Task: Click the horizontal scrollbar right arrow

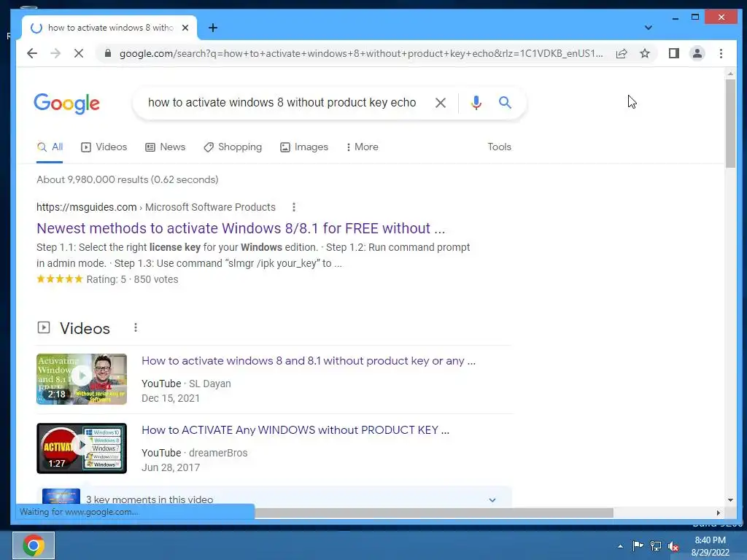Action: [719, 513]
